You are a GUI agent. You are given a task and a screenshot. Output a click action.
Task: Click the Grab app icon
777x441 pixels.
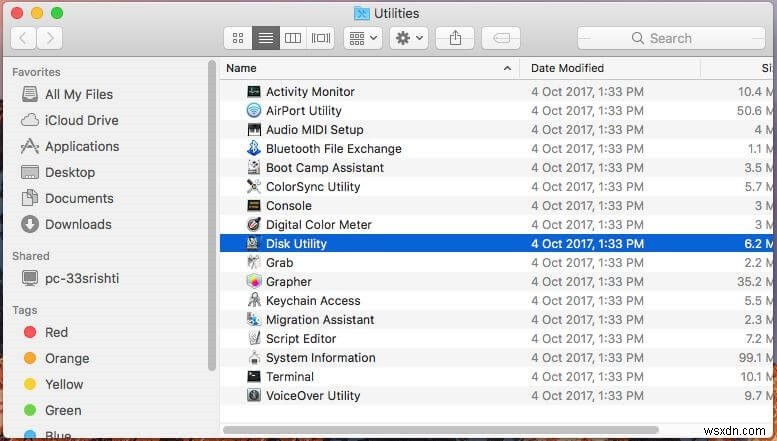click(254, 263)
